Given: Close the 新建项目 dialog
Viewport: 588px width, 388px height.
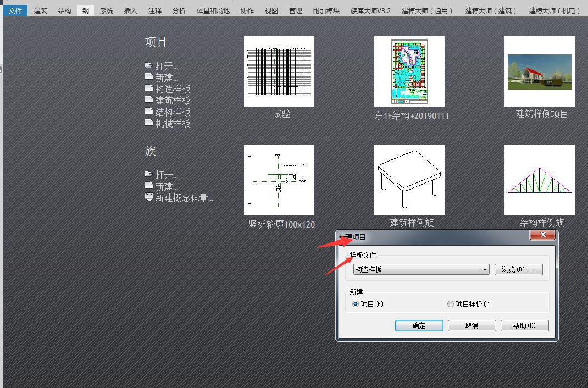Looking at the screenshot, I should click(542, 235).
